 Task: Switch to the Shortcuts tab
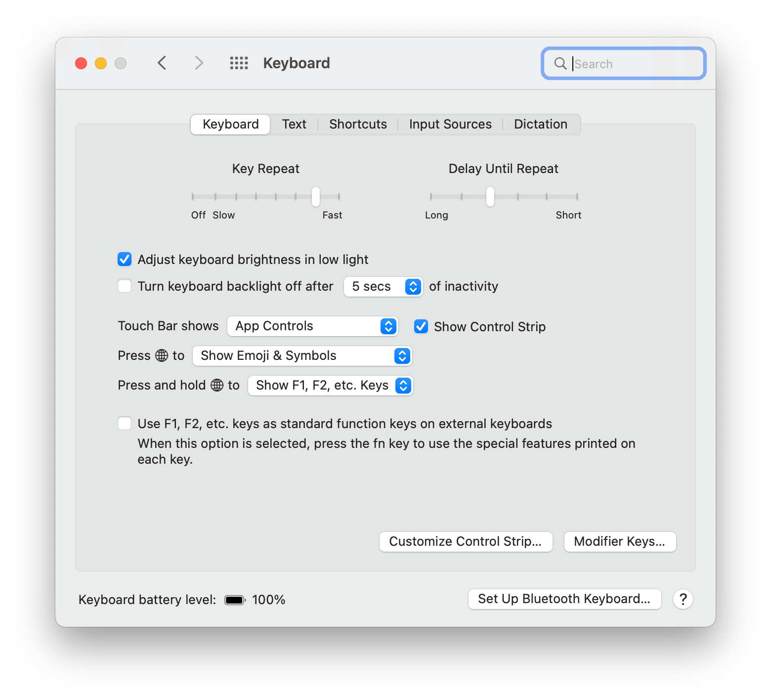pyautogui.click(x=358, y=124)
